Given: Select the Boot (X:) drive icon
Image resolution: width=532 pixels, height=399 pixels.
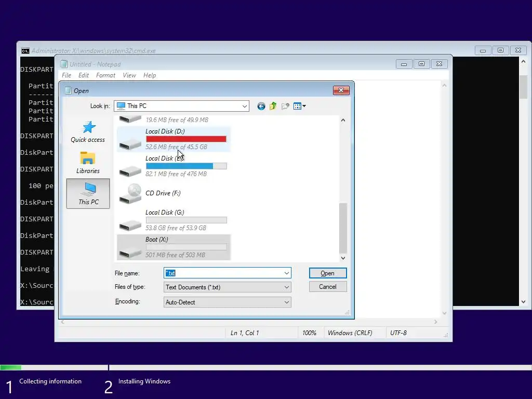Looking at the screenshot, I should [130, 252].
